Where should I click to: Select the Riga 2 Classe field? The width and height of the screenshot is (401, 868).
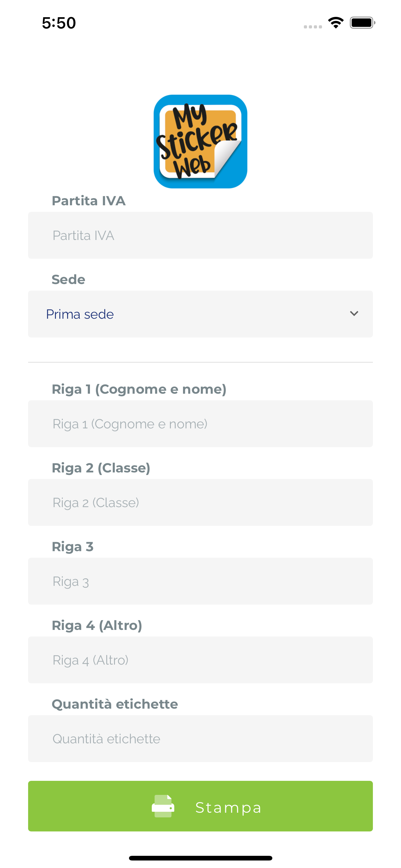200,502
